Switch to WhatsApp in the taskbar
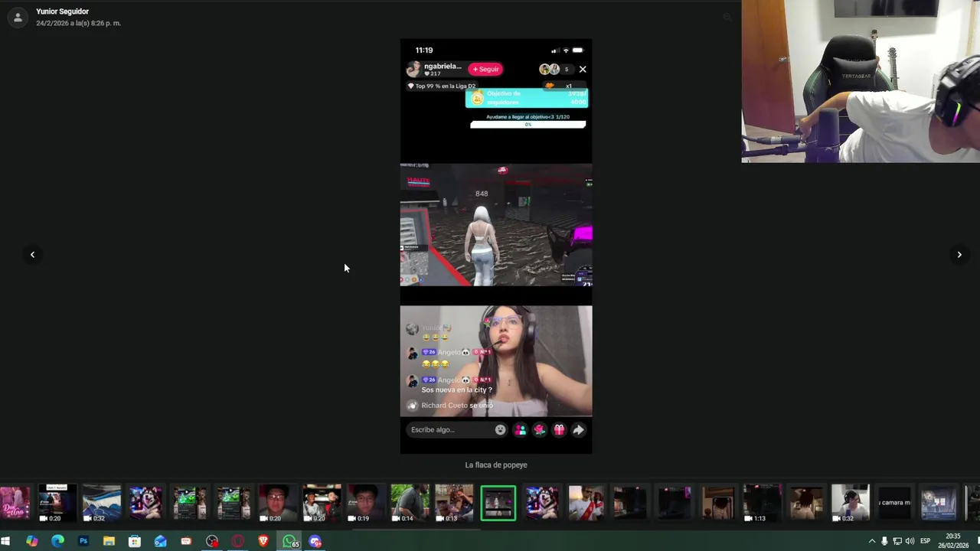980x551 pixels. [x=289, y=541]
